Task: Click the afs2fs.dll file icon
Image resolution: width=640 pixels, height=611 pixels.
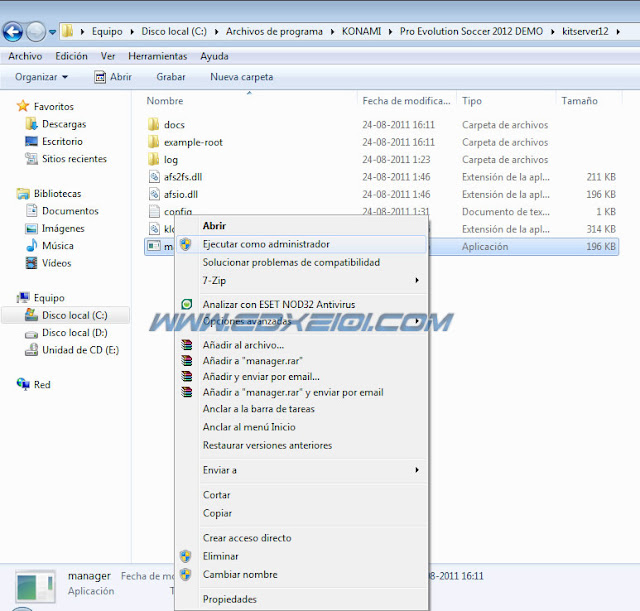Action: (x=154, y=177)
